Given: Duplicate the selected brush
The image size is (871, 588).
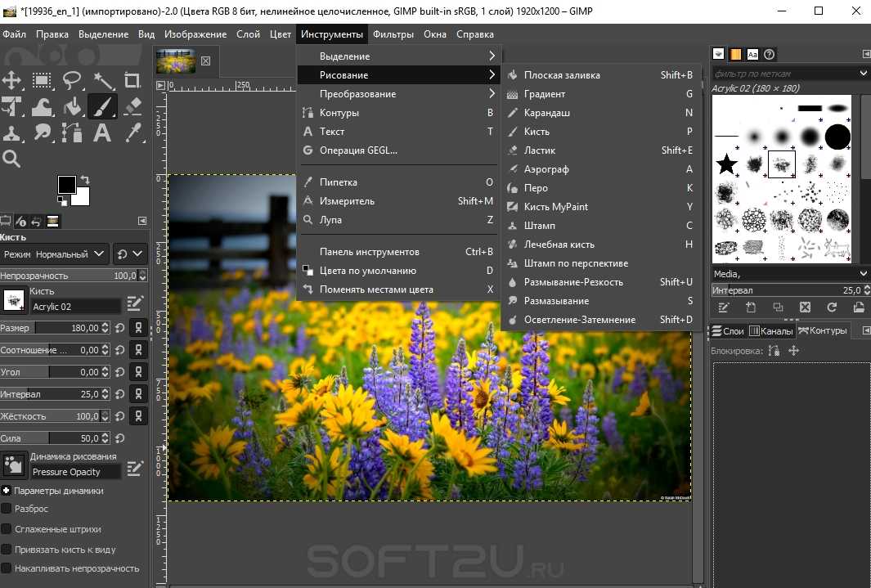Looking at the screenshot, I should click(778, 307).
